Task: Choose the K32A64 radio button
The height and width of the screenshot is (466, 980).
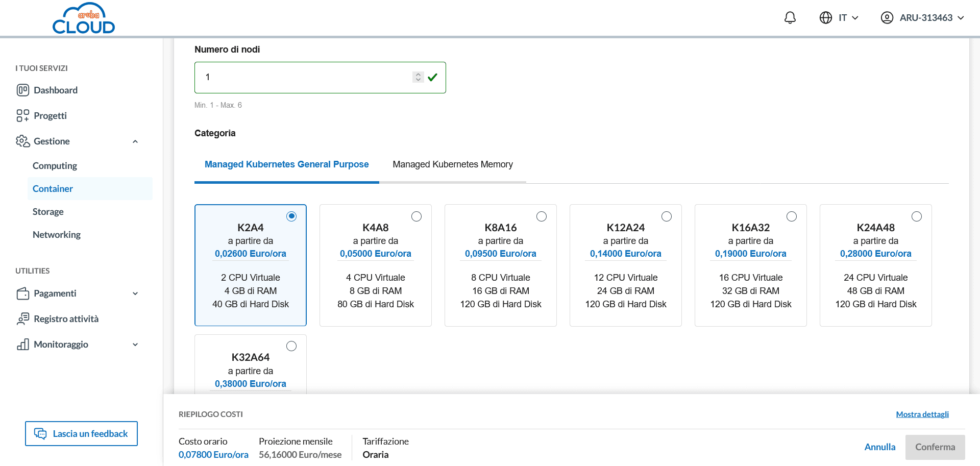Action: [291, 346]
